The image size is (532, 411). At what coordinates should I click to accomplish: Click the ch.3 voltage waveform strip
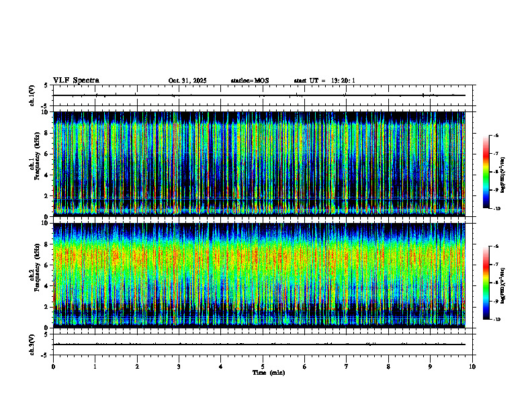[263, 345]
